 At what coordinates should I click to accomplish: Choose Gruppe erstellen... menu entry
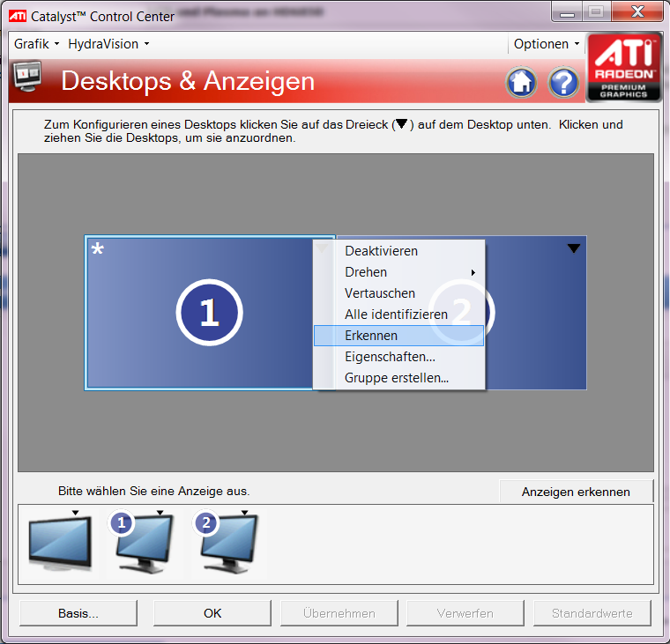[x=398, y=378]
